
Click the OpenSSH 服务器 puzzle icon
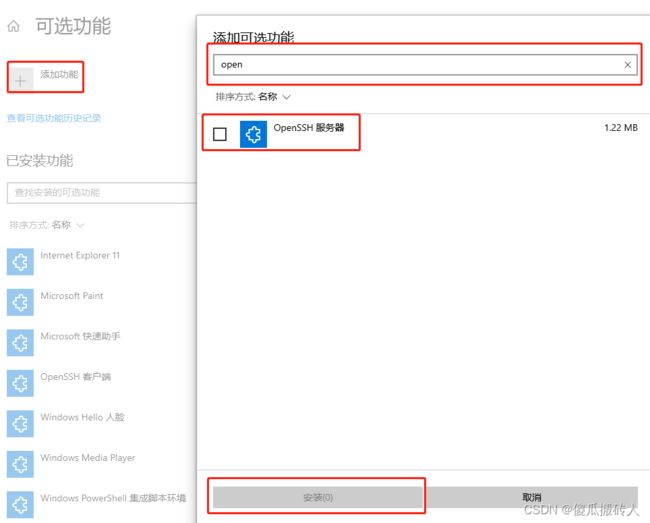[253, 134]
